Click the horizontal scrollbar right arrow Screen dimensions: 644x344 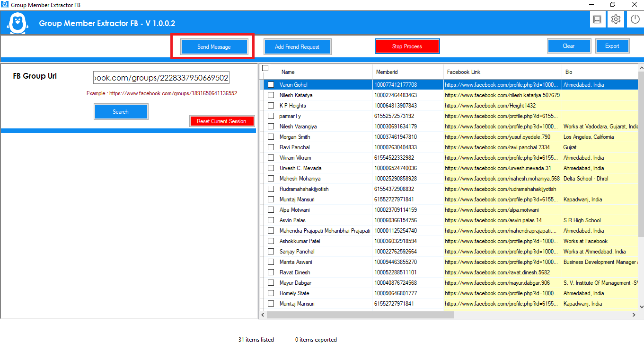(634, 315)
